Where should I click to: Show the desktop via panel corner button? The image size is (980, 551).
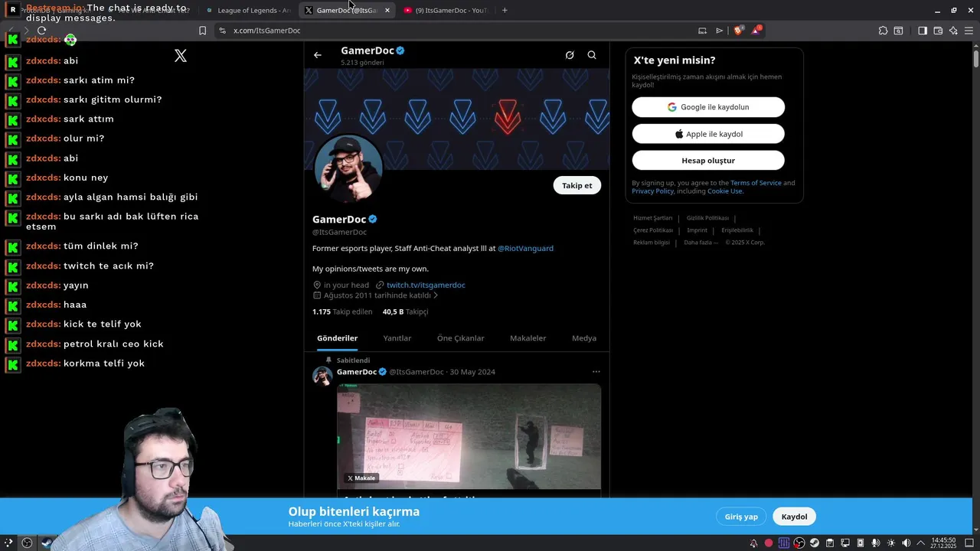[x=969, y=543]
